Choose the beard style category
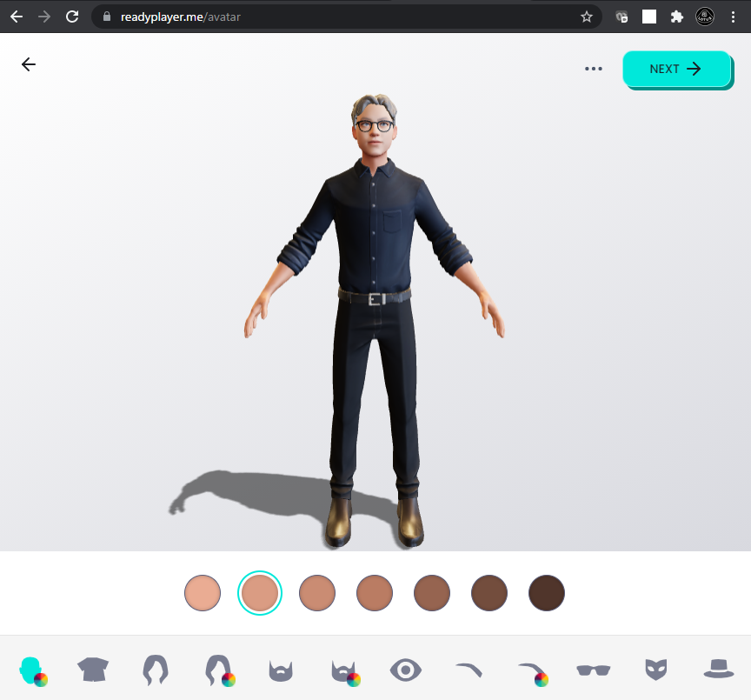 (280, 670)
